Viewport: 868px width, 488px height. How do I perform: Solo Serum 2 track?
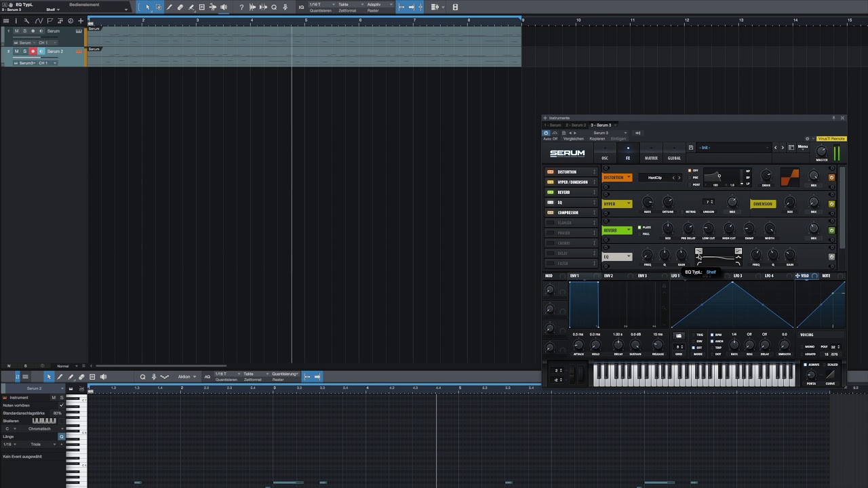pyautogui.click(x=24, y=52)
